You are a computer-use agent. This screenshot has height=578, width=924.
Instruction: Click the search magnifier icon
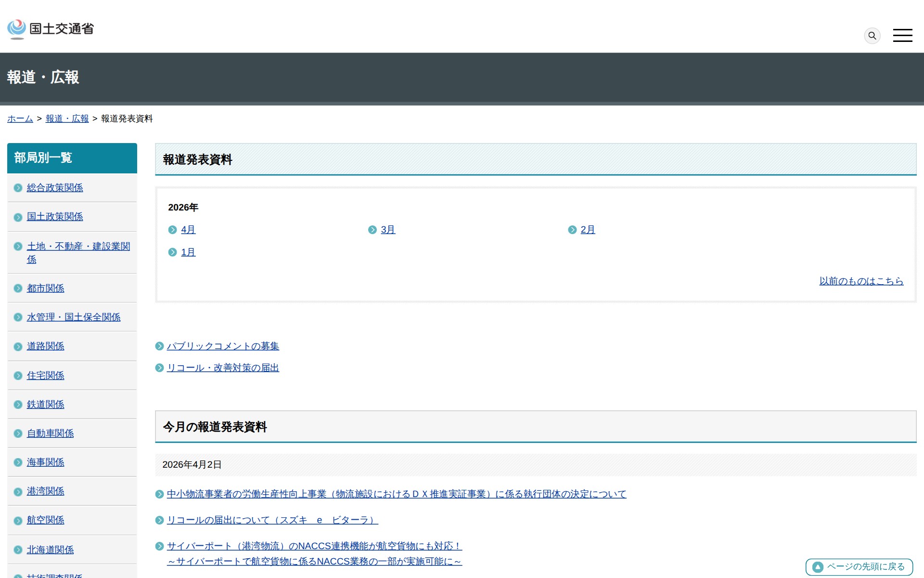click(x=872, y=36)
